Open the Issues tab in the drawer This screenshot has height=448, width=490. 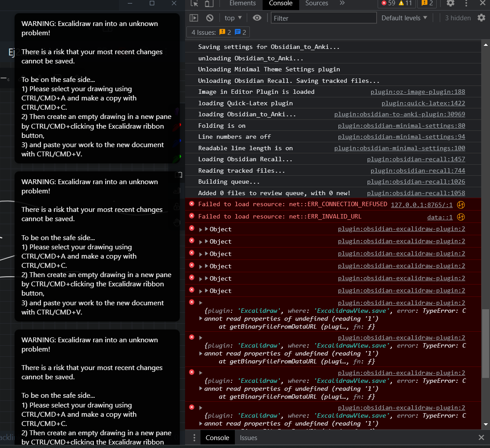click(x=248, y=437)
